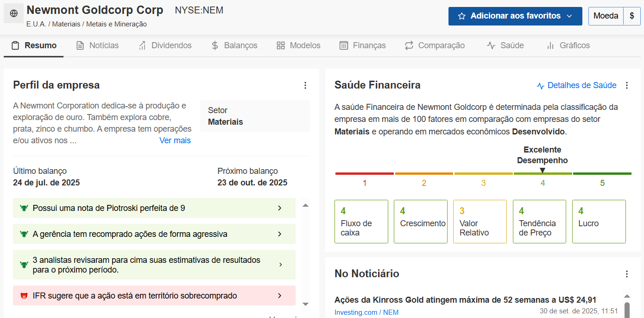Select the Valor Relativo score card

click(x=480, y=222)
